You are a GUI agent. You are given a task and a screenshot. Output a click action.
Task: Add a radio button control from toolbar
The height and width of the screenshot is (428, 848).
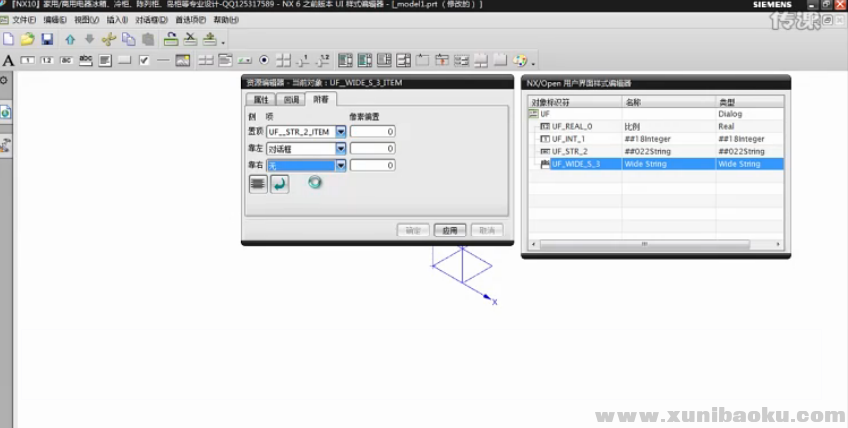[x=264, y=61]
